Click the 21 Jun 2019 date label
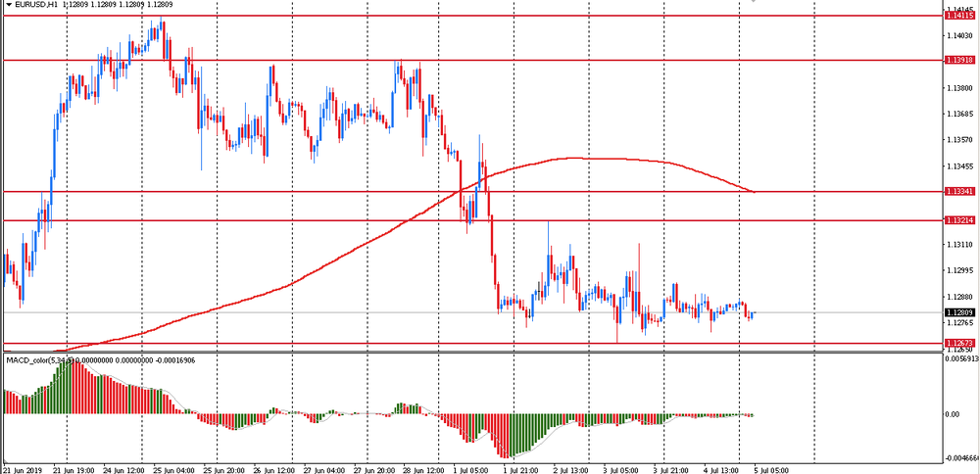Viewport: 980px width, 474px height. (x=23, y=470)
